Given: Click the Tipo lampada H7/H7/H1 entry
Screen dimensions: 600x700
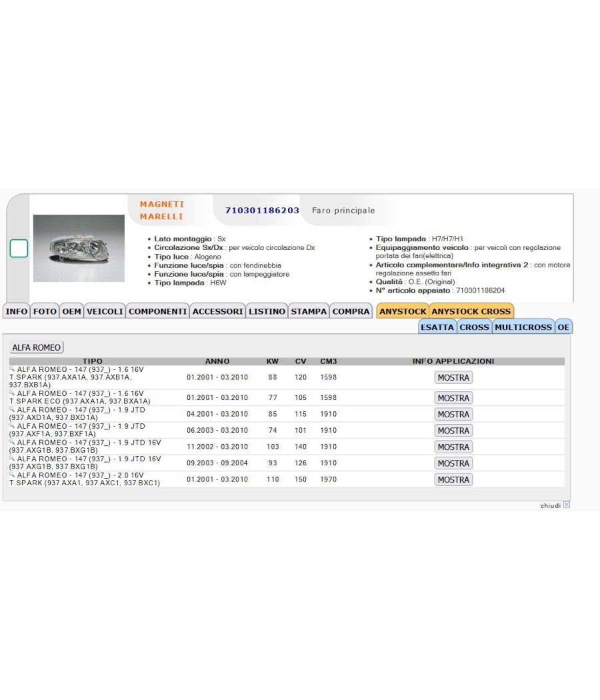Looking at the screenshot, I should [x=419, y=239].
